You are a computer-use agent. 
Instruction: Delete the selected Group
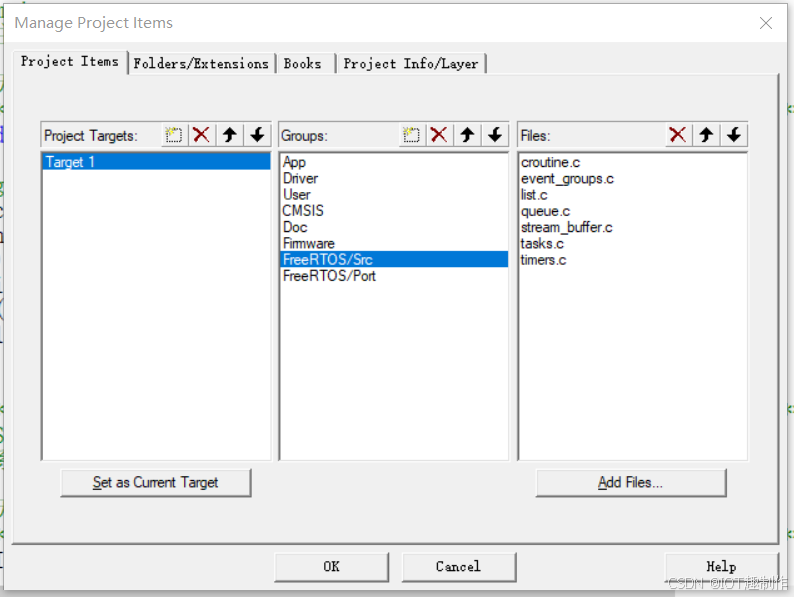pyautogui.click(x=439, y=135)
